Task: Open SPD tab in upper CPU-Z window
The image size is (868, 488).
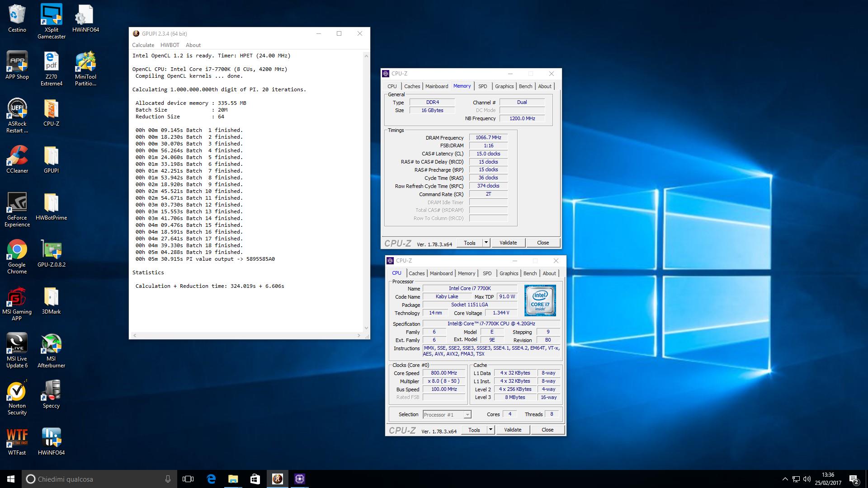Action: click(483, 86)
